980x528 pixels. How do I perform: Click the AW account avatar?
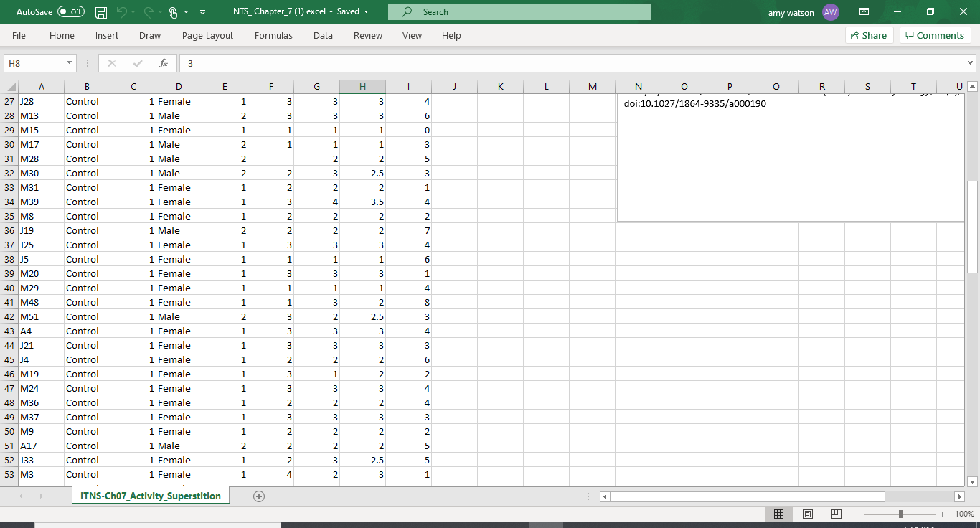click(x=831, y=12)
